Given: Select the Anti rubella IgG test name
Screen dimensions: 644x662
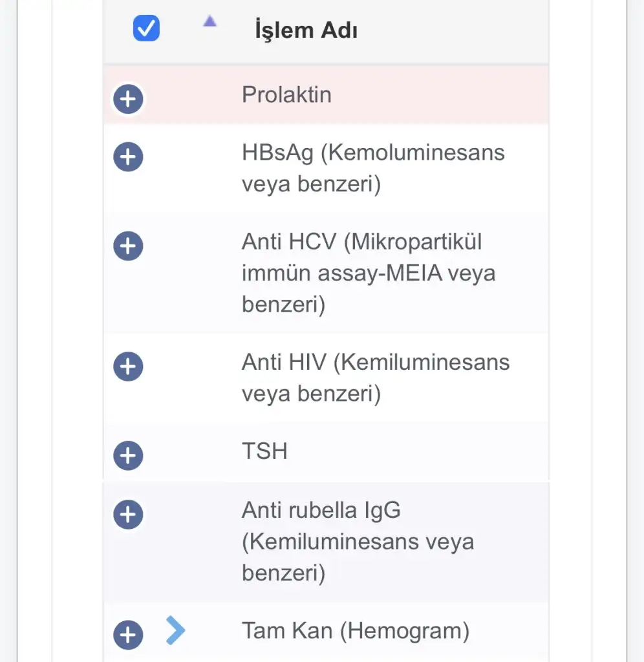Looking at the screenshot, I should pyautogui.click(x=321, y=510).
